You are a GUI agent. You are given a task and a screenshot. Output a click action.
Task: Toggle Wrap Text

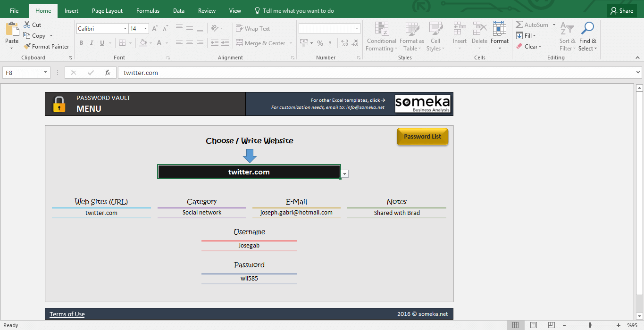pos(253,29)
